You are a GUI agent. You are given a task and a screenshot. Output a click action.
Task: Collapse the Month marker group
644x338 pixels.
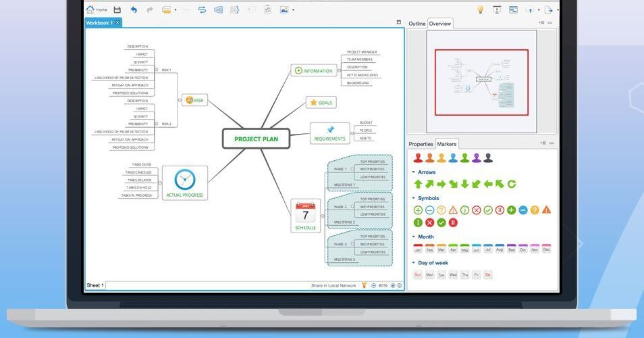tap(414, 237)
